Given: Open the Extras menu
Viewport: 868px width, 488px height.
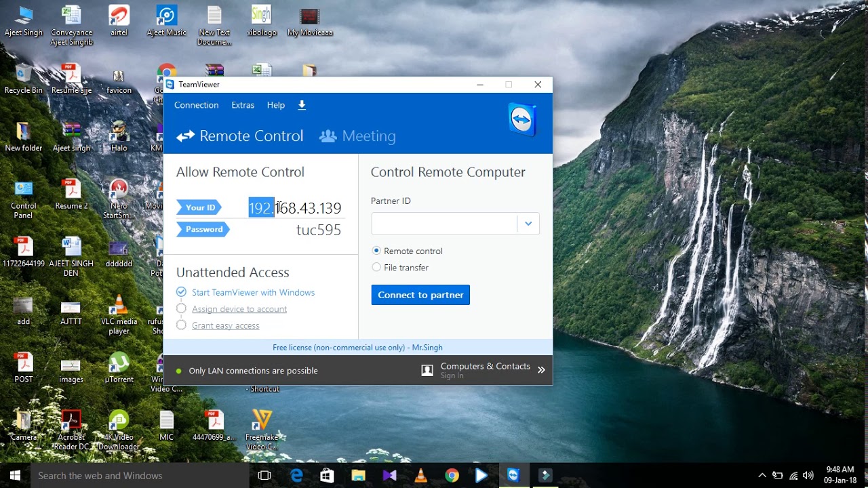Looking at the screenshot, I should [243, 105].
